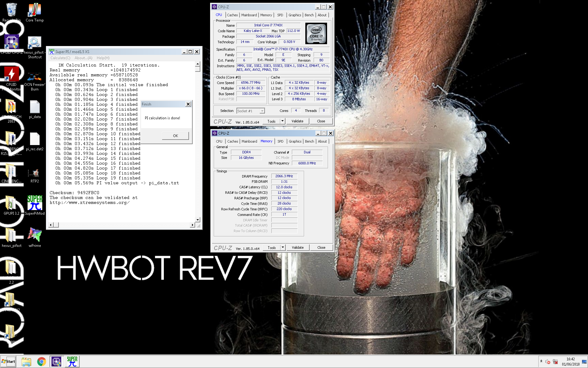Click Super PI horizontal scrollbar right arrow

coord(192,225)
